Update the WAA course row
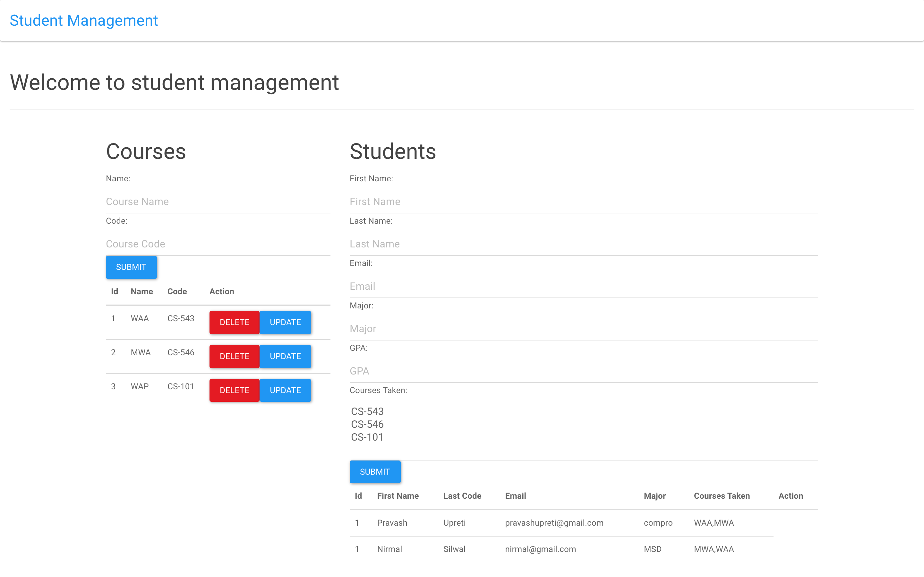 pyautogui.click(x=285, y=323)
